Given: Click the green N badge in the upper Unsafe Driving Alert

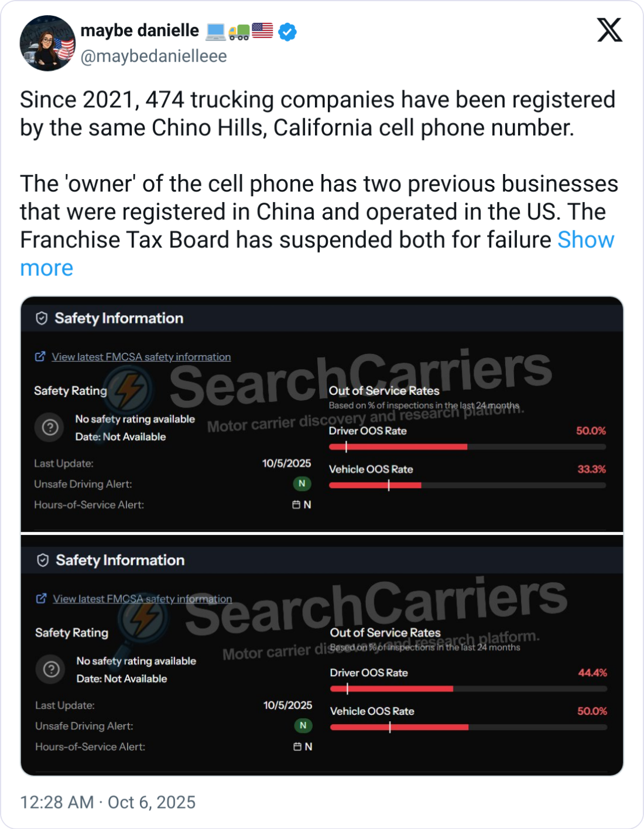Looking at the screenshot, I should [302, 483].
